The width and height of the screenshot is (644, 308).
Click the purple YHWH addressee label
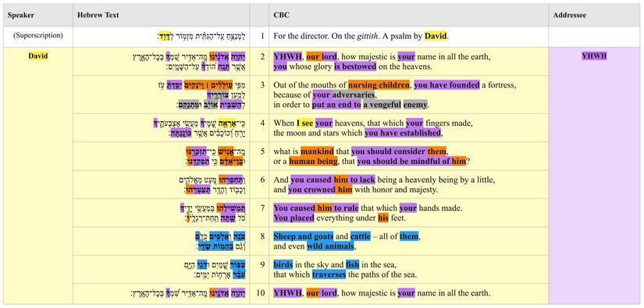(x=594, y=56)
